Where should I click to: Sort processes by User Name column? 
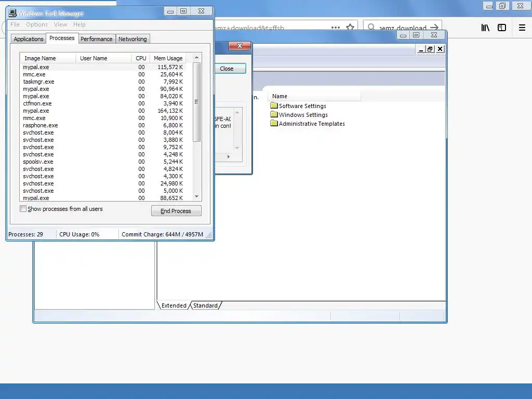click(103, 58)
